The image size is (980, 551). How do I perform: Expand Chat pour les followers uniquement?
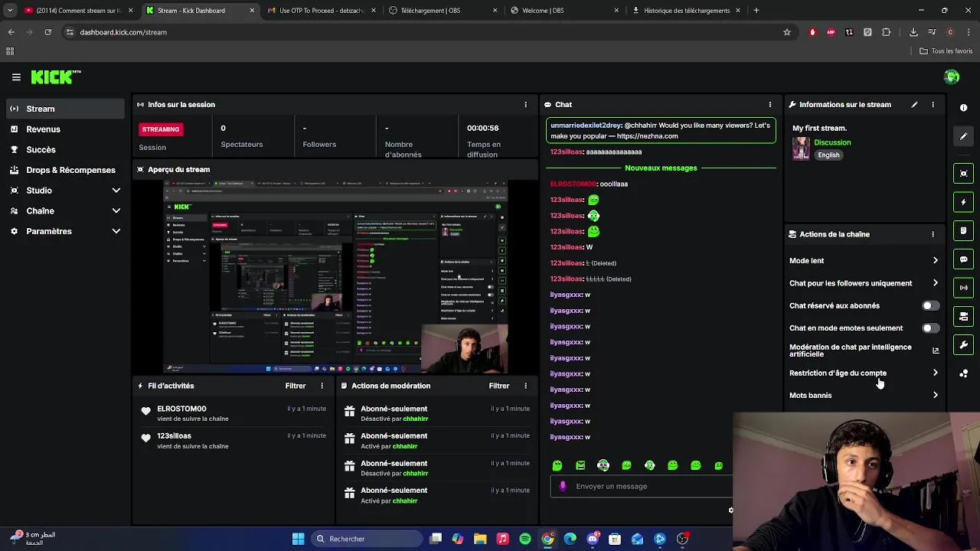click(x=864, y=283)
